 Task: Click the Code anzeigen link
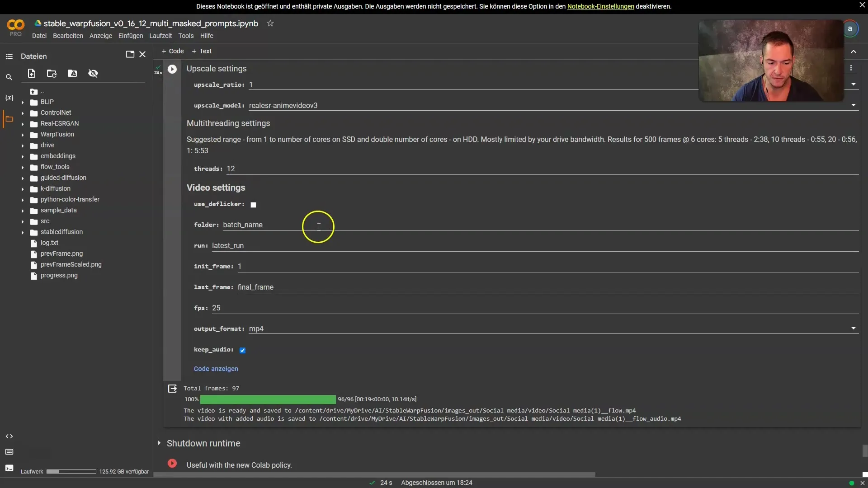(216, 369)
